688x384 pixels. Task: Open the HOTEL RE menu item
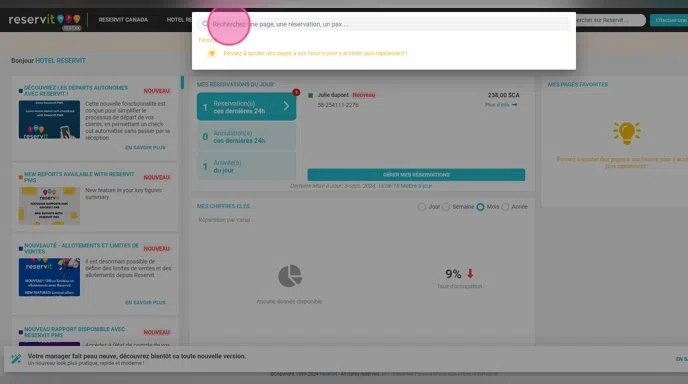(x=179, y=20)
